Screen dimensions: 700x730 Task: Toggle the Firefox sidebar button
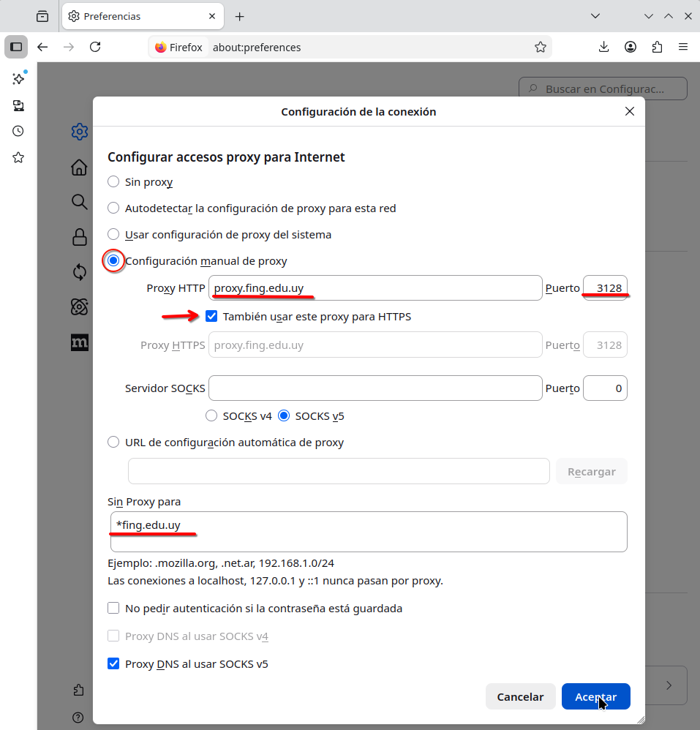point(16,47)
